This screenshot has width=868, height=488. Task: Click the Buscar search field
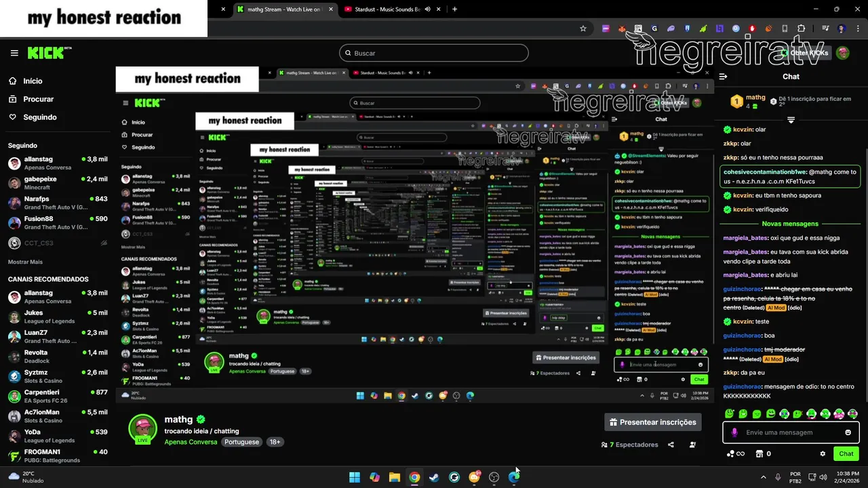tap(434, 53)
